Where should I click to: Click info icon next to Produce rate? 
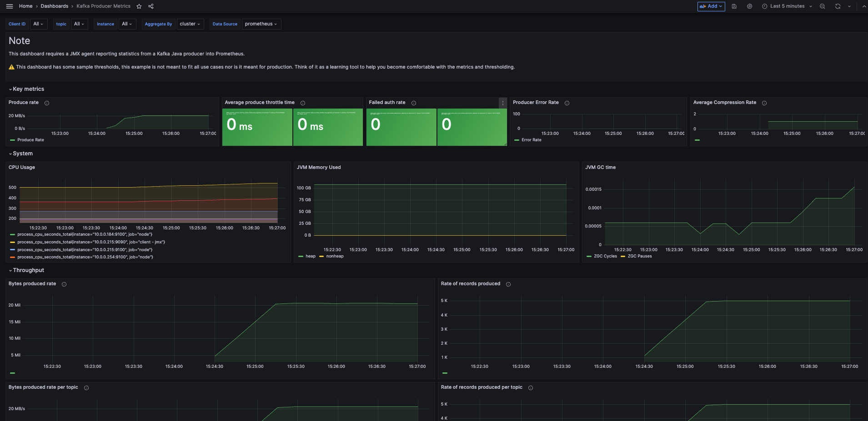[47, 103]
